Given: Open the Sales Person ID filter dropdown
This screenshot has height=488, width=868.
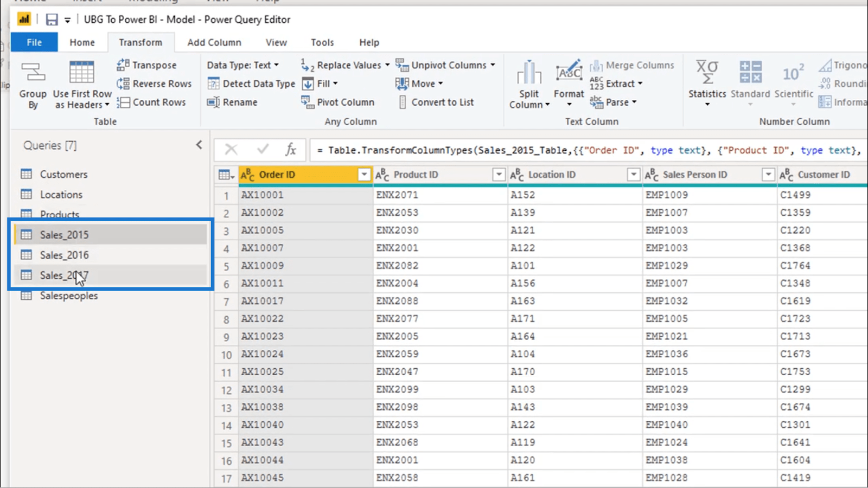Looking at the screenshot, I should point(768,175).
